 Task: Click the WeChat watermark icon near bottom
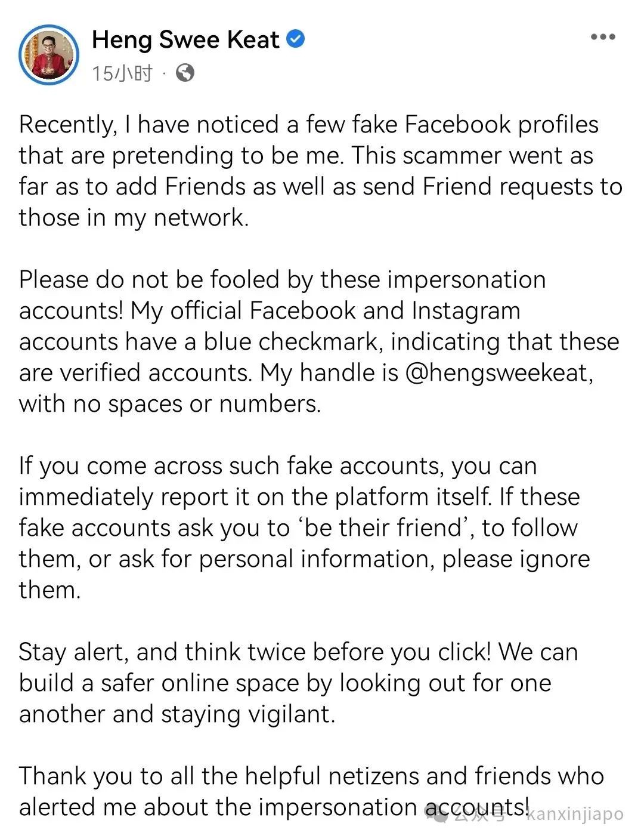[436, 813]
